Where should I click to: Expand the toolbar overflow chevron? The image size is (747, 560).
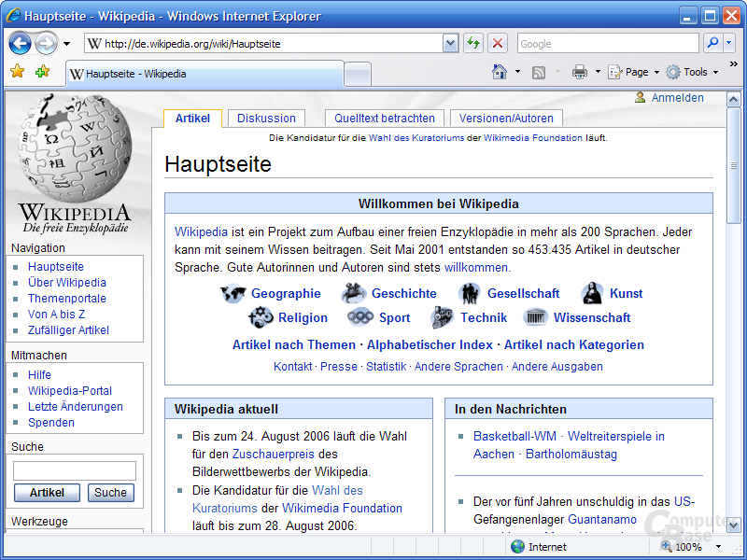[734, 63]
